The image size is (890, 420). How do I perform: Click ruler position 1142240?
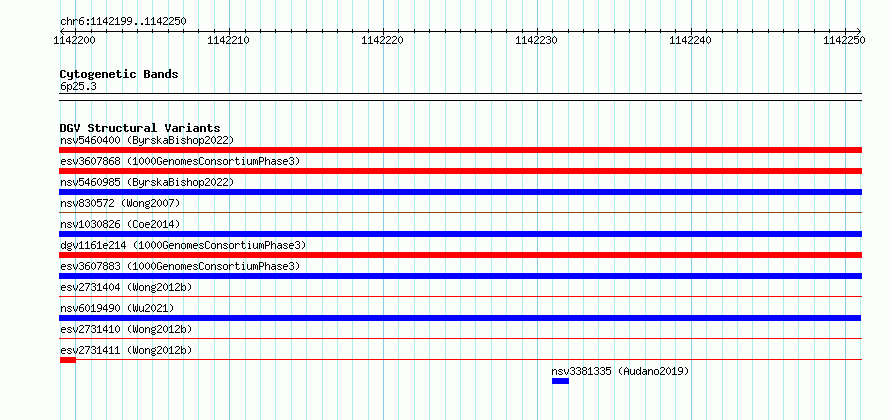click(x=691, y=40)
